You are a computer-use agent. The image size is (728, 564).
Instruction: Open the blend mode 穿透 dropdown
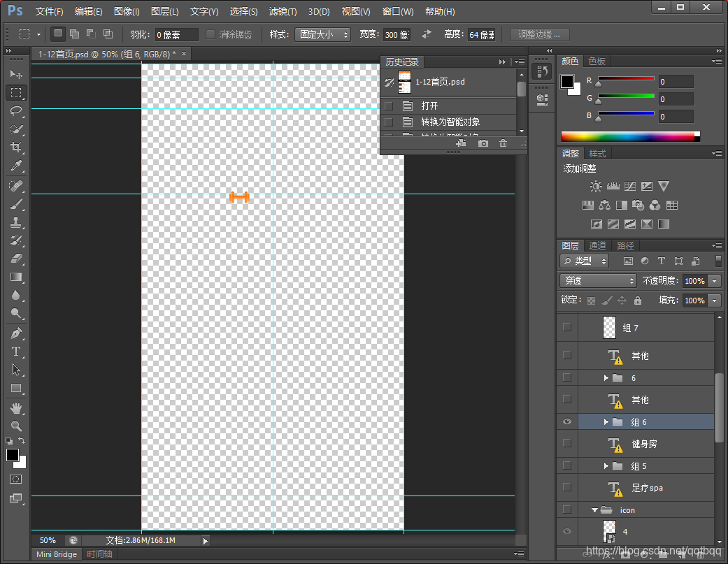tap(598, 281)
